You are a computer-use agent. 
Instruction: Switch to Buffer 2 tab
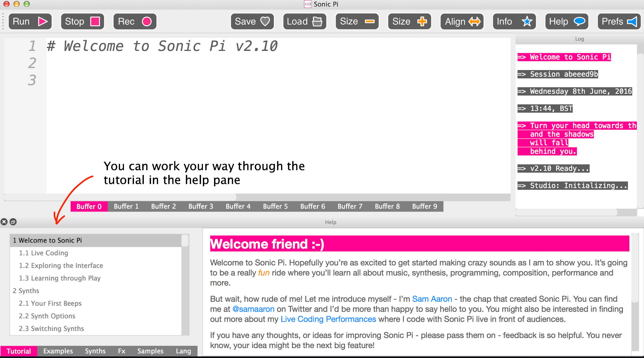[x=164, y=206]
